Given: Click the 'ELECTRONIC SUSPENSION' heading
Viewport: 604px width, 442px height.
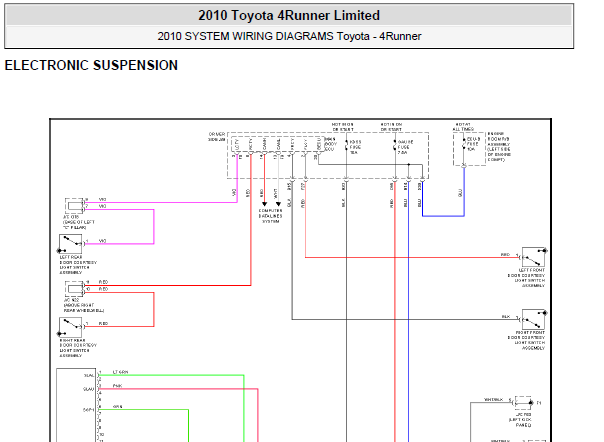Looking at the screenshot, I should [91, 66].
